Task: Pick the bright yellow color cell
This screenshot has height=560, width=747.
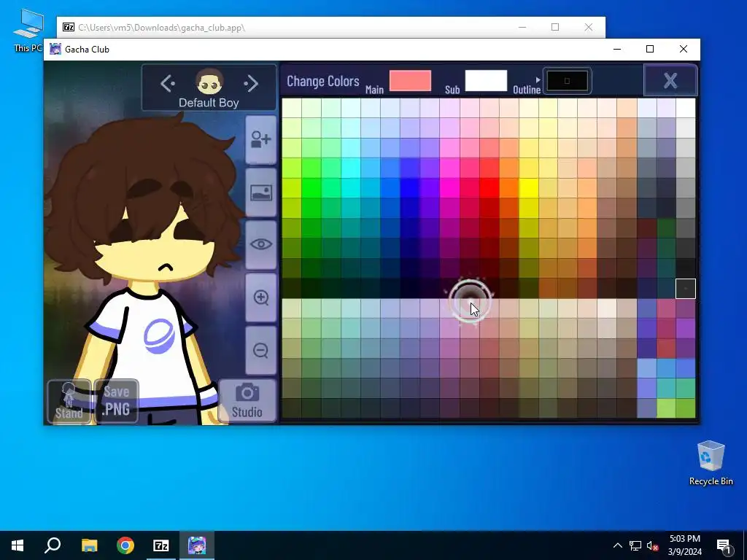Action: (529, 189)
